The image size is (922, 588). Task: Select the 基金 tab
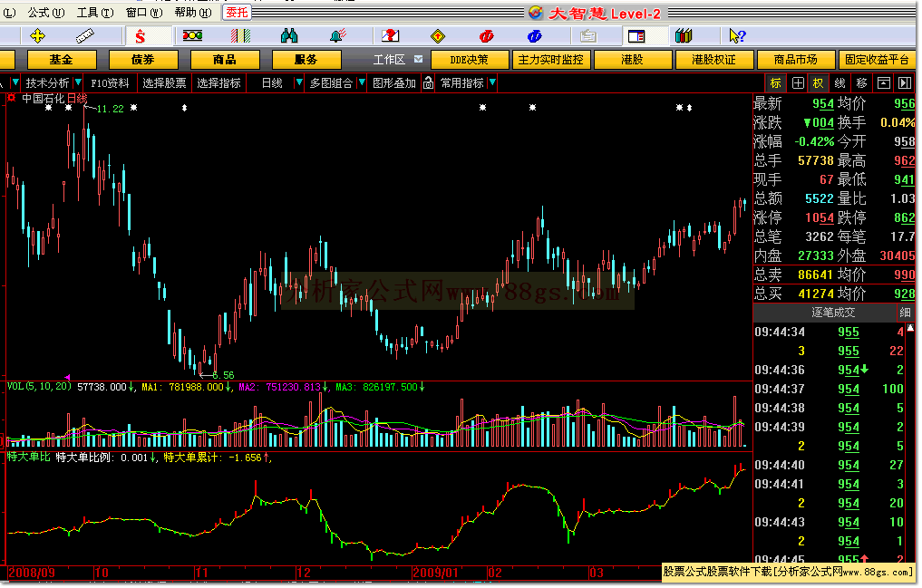pyautogui.click(x=61, y=60)
